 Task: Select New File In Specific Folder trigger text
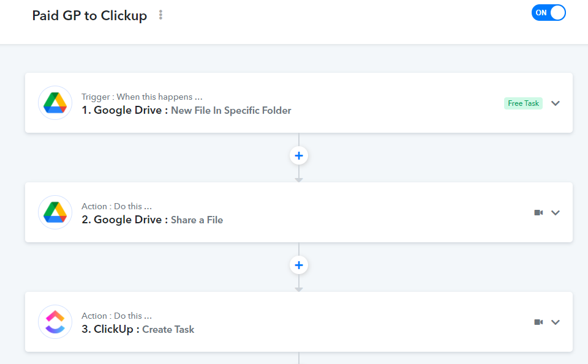coord(231,111)
